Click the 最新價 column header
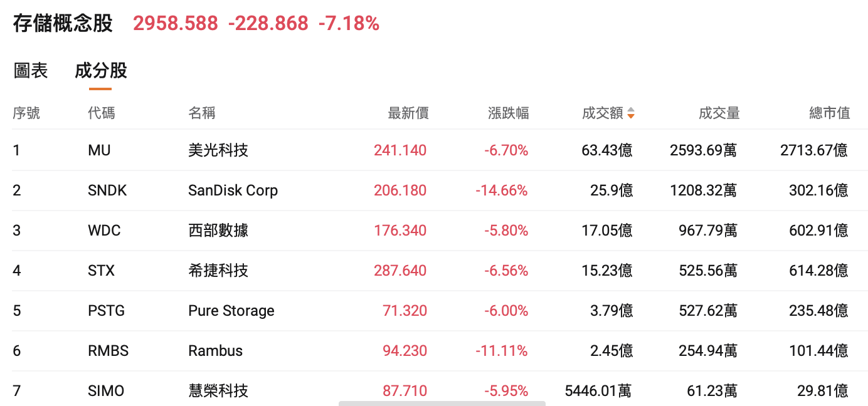The width and height of the screenshot is (868, 406). coord(408,113)
